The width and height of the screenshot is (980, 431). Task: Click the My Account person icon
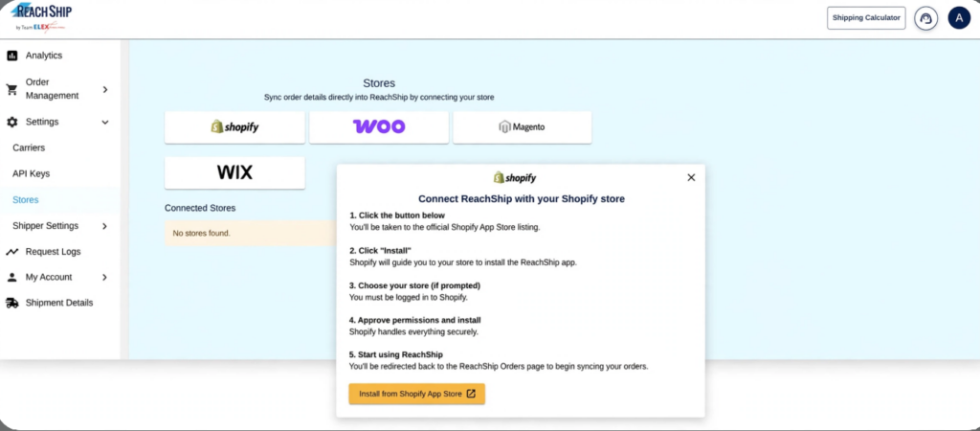(11, 277)
